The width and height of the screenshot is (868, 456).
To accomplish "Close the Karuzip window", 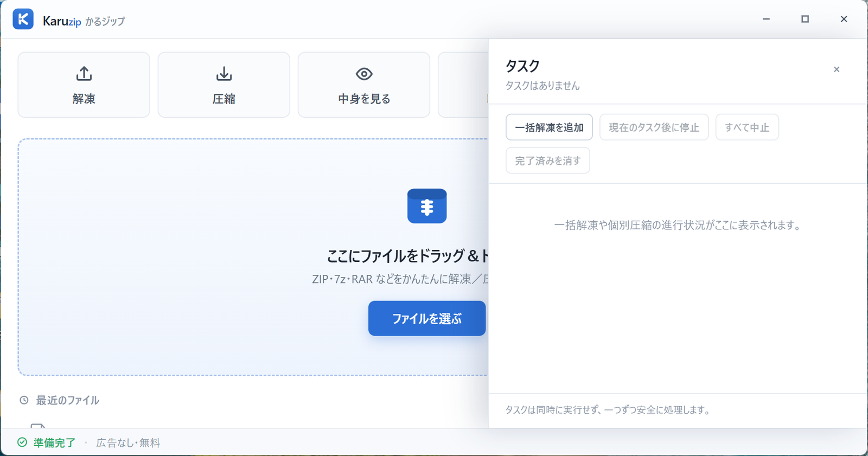I will 844,19.
